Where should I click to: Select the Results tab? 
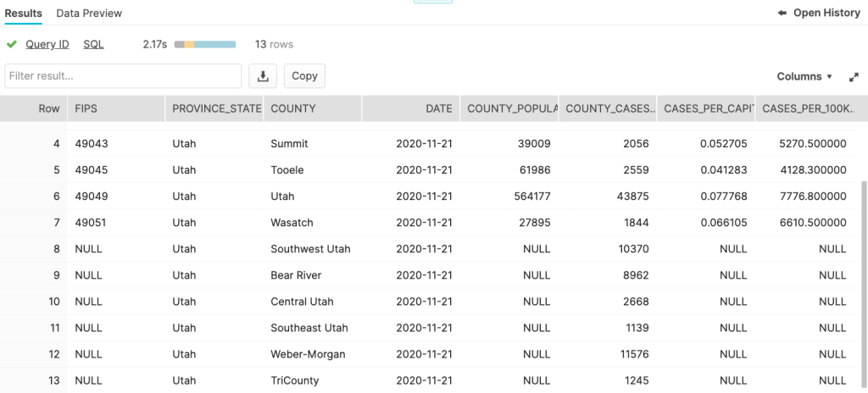pos(24,14)
